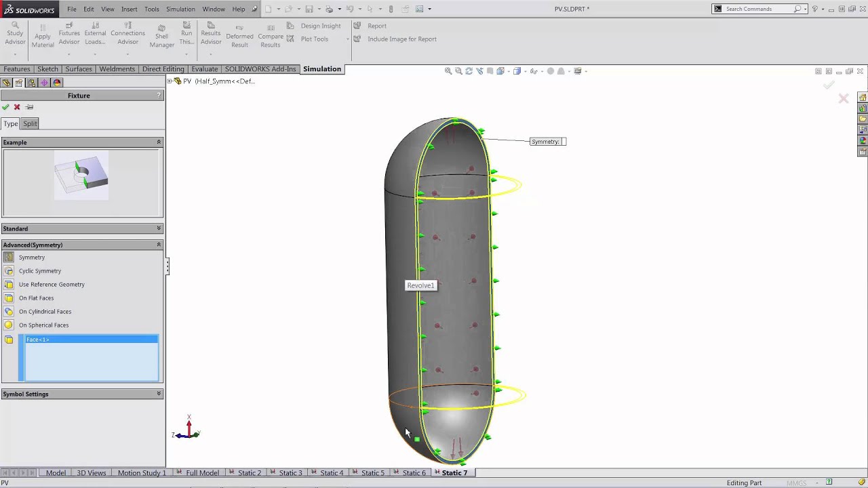Open the File menu
This screenshot has height=488, width=868.
[x=72, y=9]
